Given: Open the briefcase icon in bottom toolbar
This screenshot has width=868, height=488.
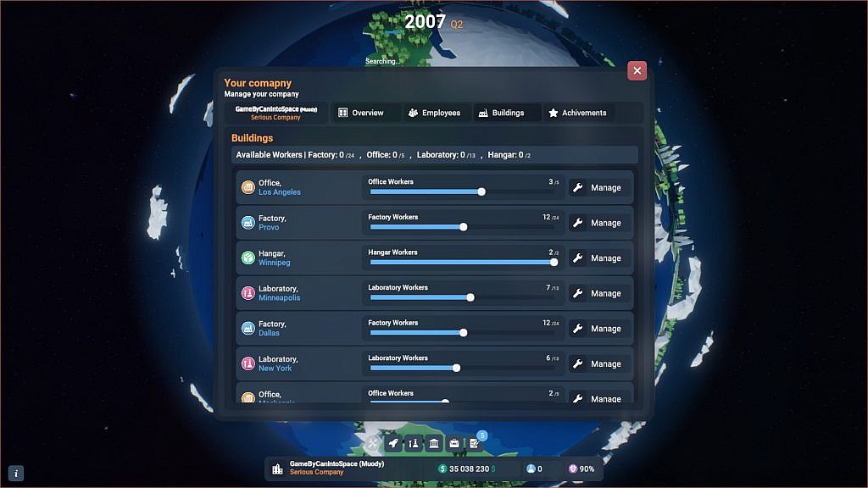Looking at the screenshot, I should tap(454, 443).
